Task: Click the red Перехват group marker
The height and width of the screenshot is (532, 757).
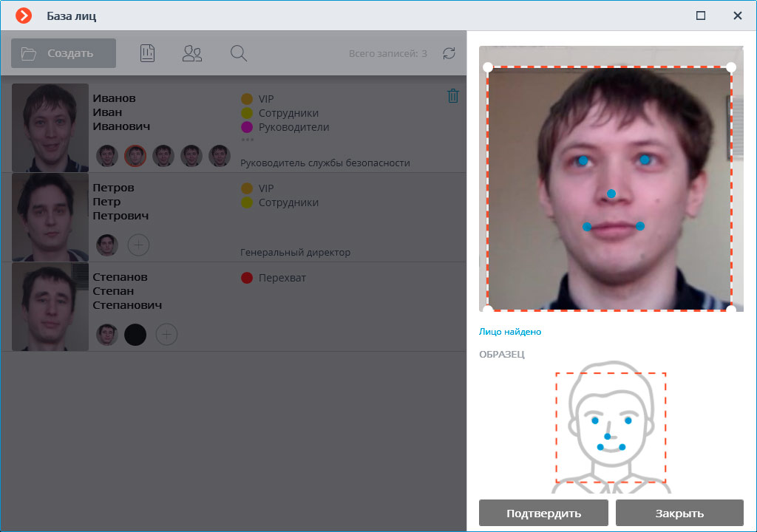Action: [247, 278]
